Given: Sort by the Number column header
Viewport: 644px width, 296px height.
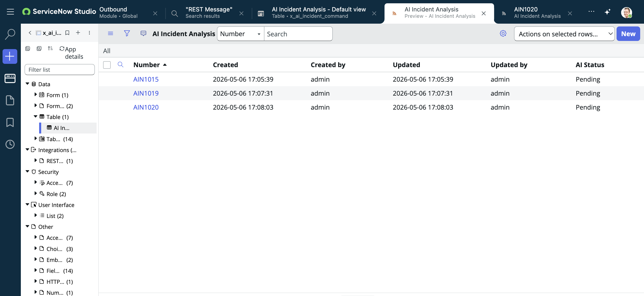Looking at the screenshot, I should coord(147,65).
